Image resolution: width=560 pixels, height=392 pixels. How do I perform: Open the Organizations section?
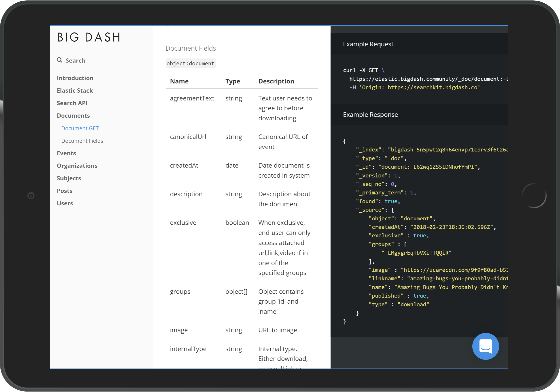tap(77, 166)
